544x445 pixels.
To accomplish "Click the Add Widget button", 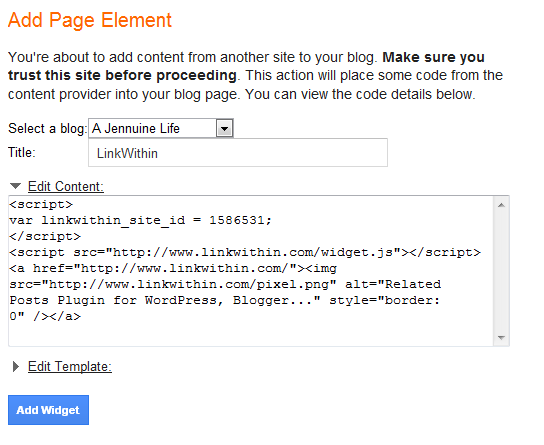I will pos(48,410).
